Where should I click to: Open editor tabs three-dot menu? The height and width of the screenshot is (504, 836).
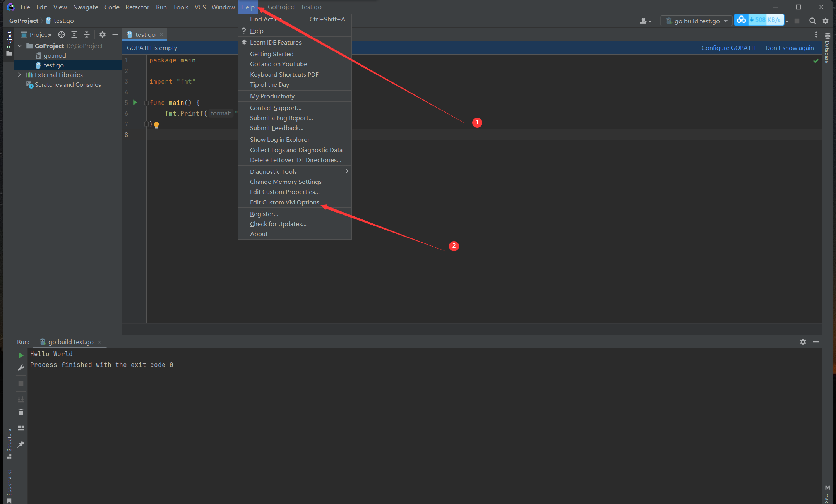tap(816, 34)
